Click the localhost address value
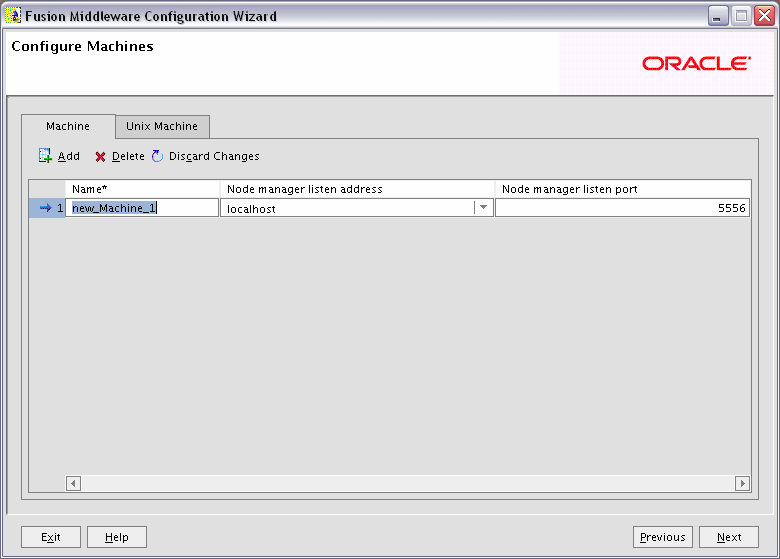Image resolution: width=780 pixels, height=559 pixels. tap(251, 209)
